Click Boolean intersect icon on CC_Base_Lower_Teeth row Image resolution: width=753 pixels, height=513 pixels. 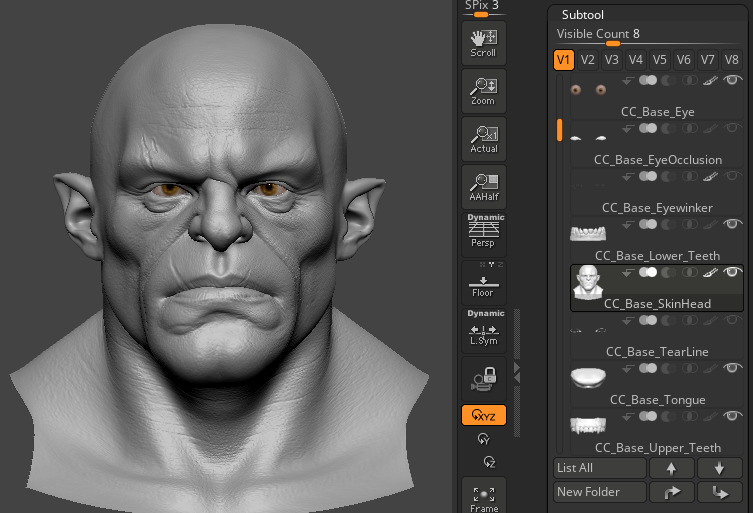pos(690,224)
